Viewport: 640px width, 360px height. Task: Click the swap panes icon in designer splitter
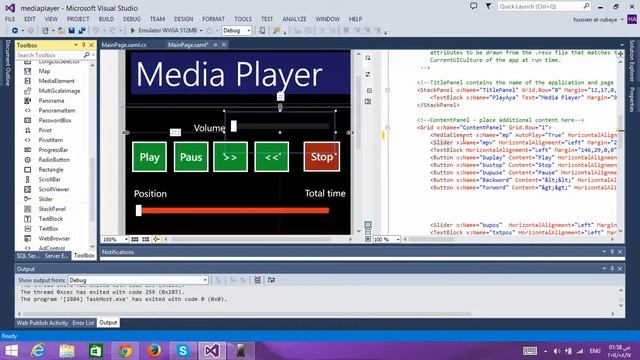point(368,74)
